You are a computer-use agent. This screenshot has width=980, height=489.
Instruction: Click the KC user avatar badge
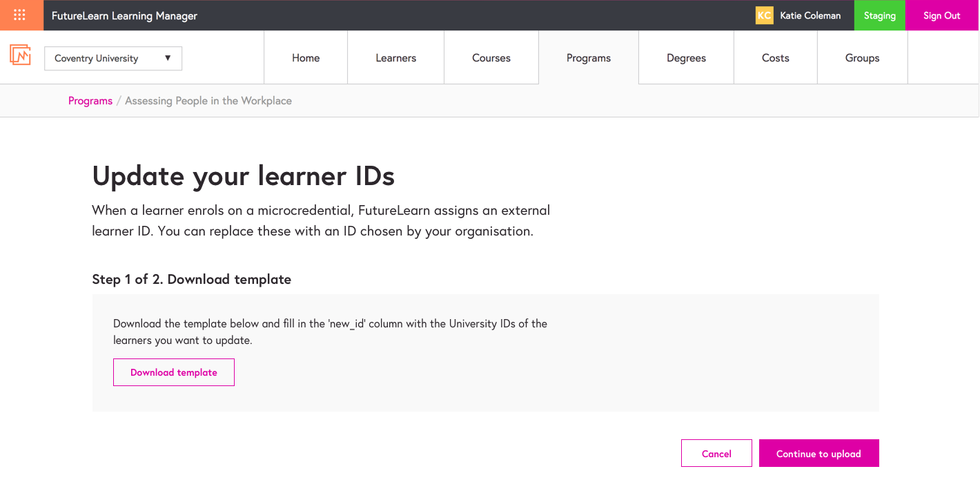(764, 15)
